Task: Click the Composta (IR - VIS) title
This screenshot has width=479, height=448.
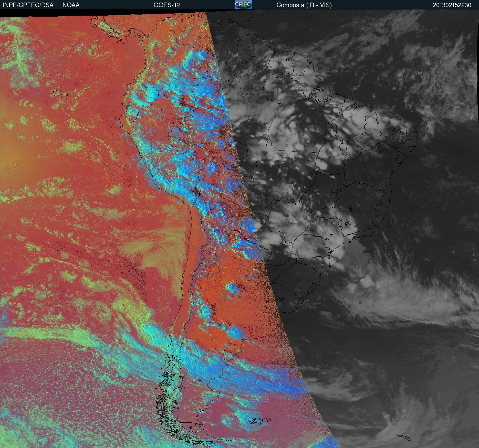Action: click(304, 5)
